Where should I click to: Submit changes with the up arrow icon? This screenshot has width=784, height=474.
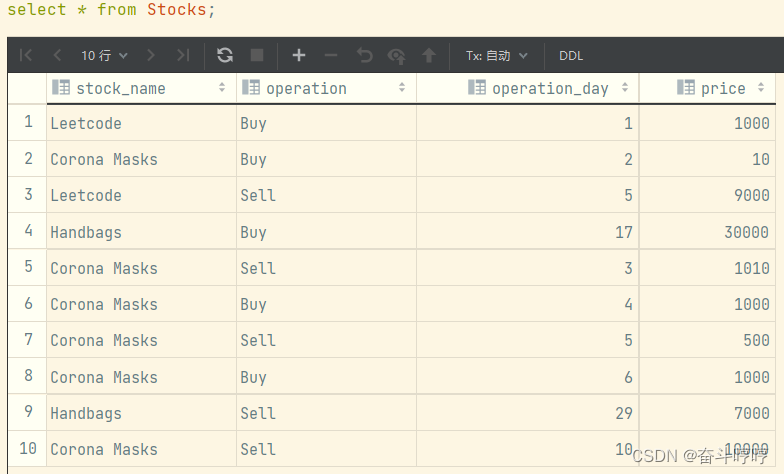tap(428, 55)
